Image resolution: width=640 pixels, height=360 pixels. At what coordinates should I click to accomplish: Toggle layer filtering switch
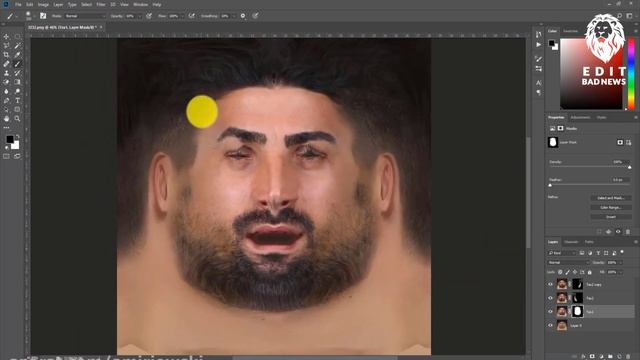click(622, 252)
